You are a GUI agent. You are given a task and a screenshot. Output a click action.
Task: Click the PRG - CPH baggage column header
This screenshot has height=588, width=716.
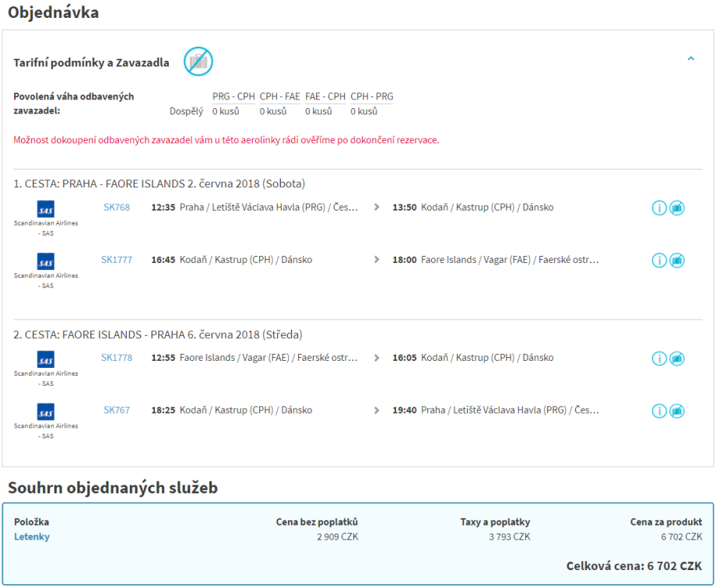click(x=233, y=96)
